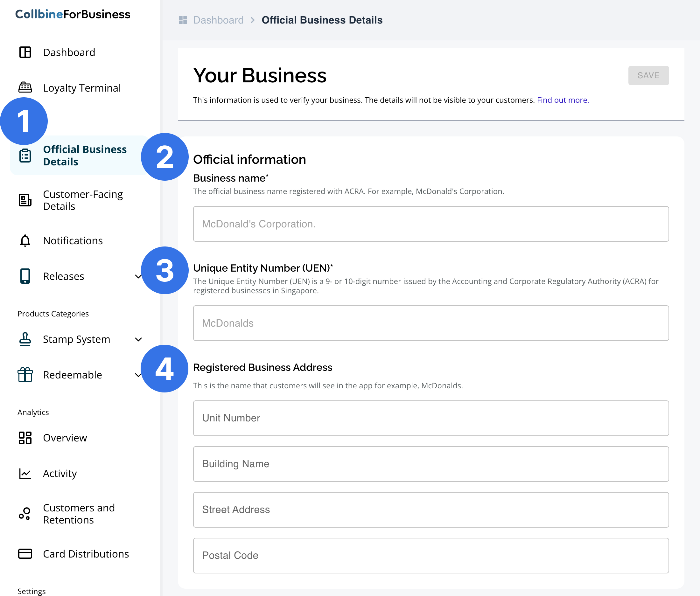This screenshot has height=596, width=700.
Task: Click the Notifications bell icon
Action: pyautogui.click(x=25, y=240)
